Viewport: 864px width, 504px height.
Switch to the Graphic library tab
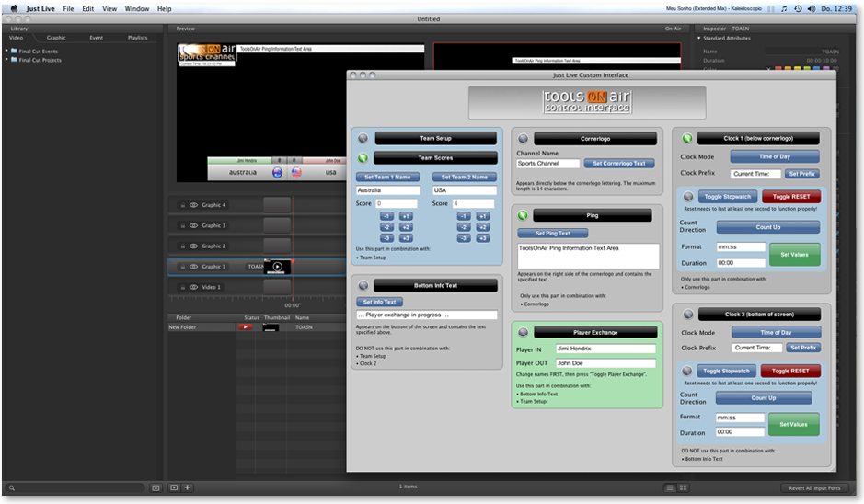tap(56, 38)
